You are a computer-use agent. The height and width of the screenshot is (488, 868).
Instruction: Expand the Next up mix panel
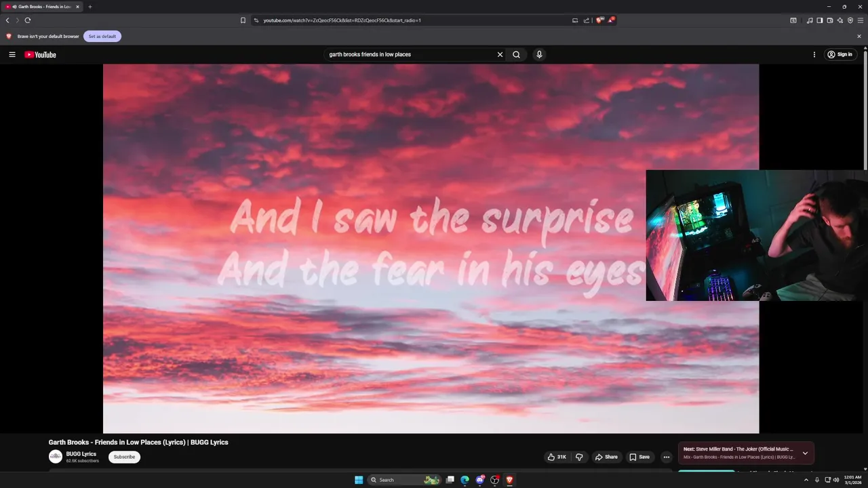pos(805,453)
